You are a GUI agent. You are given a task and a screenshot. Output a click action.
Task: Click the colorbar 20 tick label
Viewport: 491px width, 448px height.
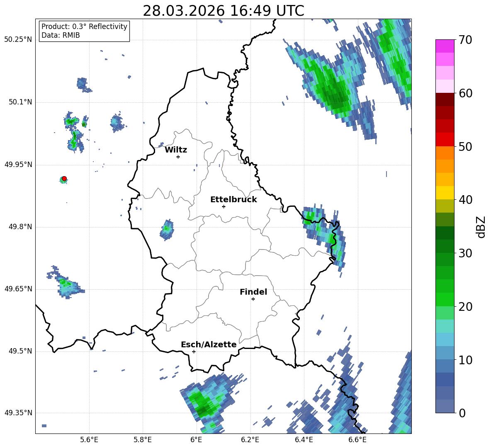click(465, 307)
